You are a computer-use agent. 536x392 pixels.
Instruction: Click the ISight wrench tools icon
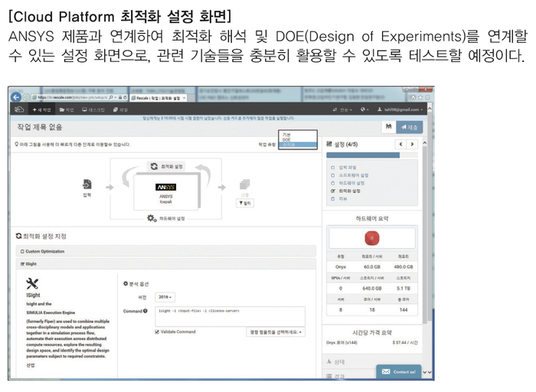click(32, 283)
